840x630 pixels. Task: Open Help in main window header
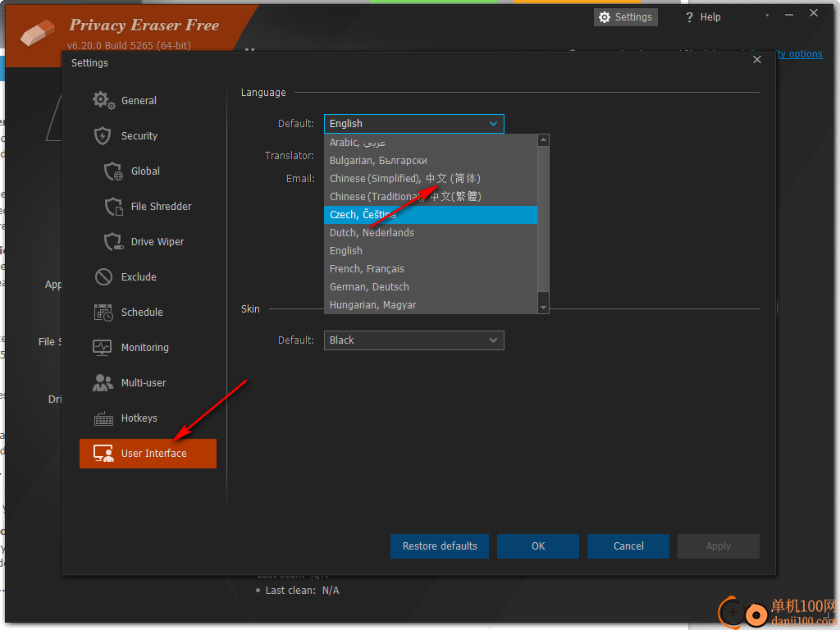pyautogui.click(x=703, y=17)
